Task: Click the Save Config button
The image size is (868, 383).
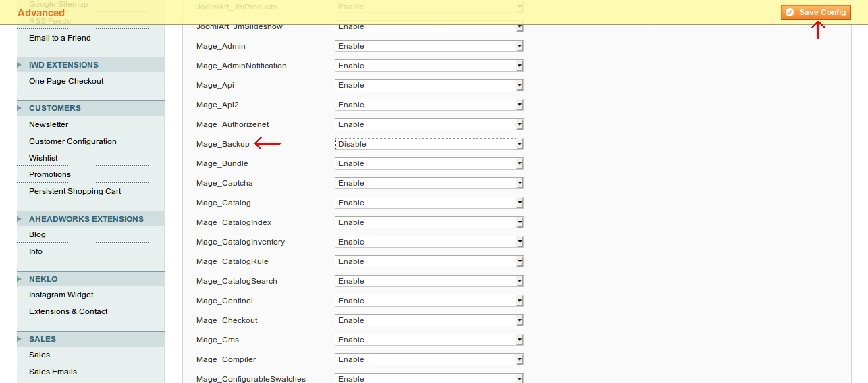Action: [x=816, y=12]
